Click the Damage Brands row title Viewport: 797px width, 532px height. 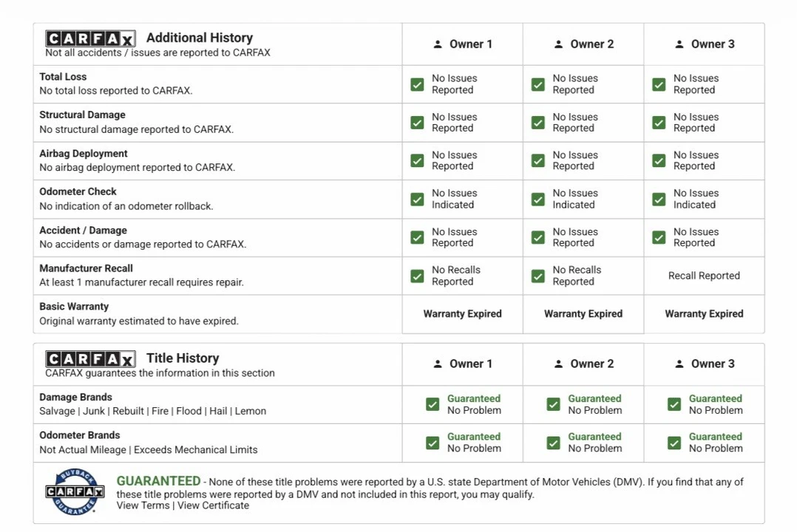[75, 398]
